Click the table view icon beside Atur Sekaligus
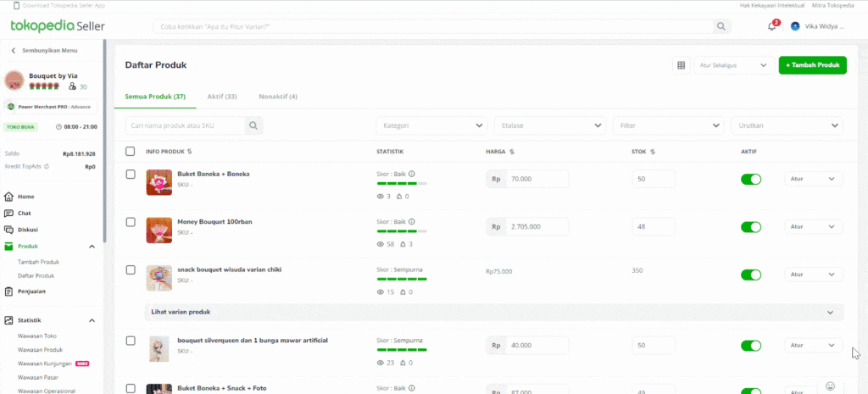The width and height of the screenshot is (868, 394). point(681,65)
